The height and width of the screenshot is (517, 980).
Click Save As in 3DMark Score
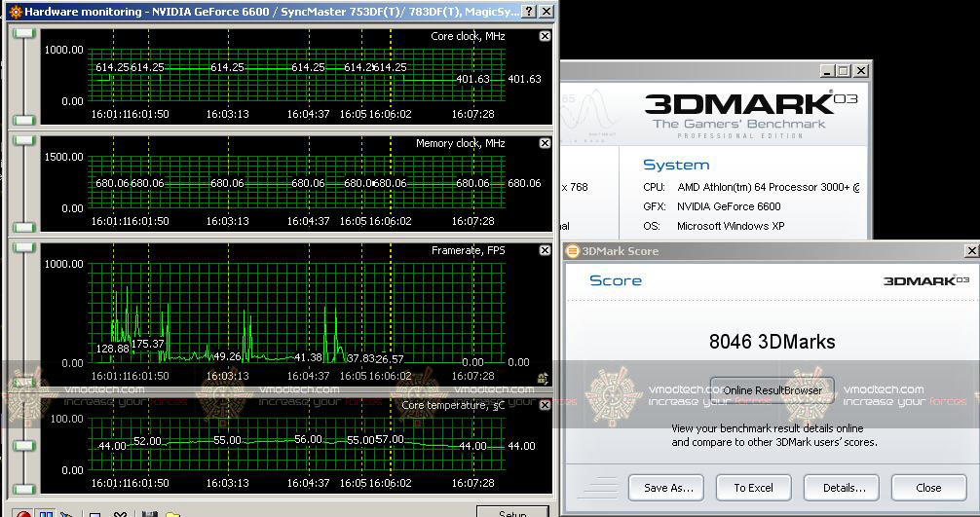pos(666,488)
